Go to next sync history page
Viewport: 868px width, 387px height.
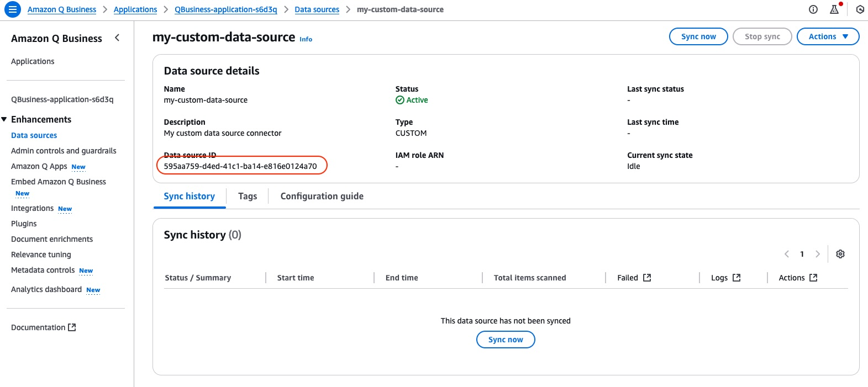[x=818, y=254]
